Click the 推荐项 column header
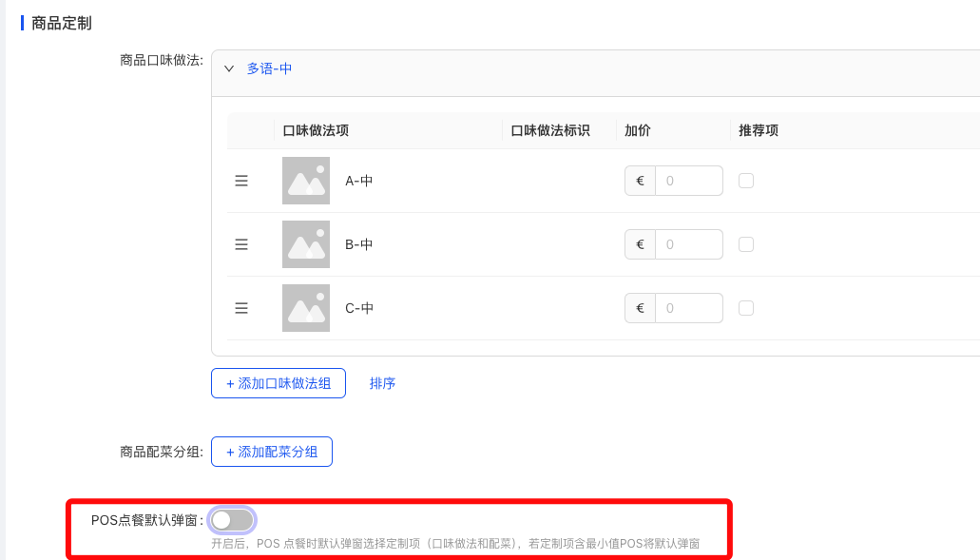The height and width of the screenshot is (560, 980). 759,130
